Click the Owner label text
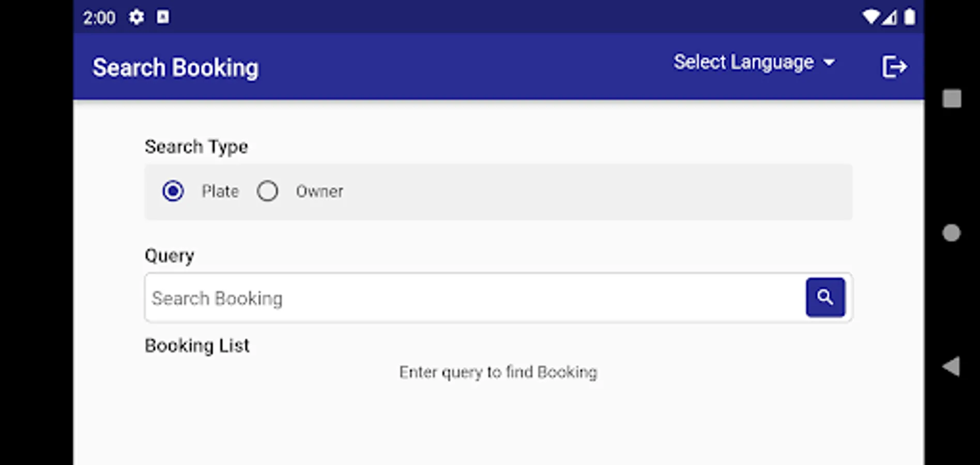 click(x=319, y=192)
